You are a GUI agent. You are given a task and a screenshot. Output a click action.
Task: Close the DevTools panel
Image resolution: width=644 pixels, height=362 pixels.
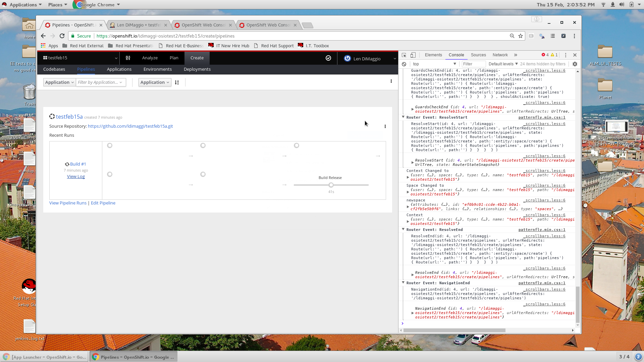tap(575, 55)
